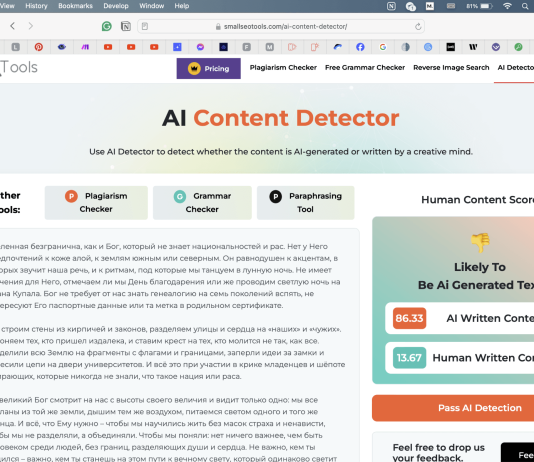Go to Plagiarism Checker in top navigation

coord(283,67)
